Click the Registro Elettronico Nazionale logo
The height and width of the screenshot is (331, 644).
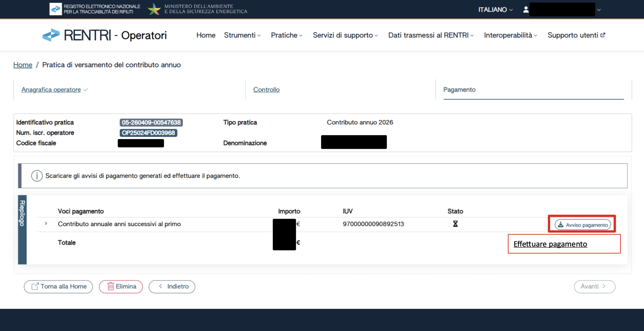tap(56, 9)
